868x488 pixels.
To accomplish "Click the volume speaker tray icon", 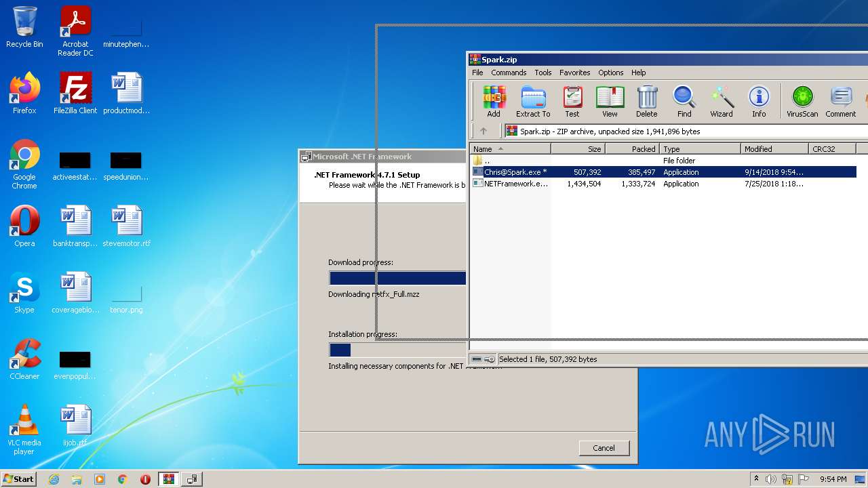I will tap(771, 479).
